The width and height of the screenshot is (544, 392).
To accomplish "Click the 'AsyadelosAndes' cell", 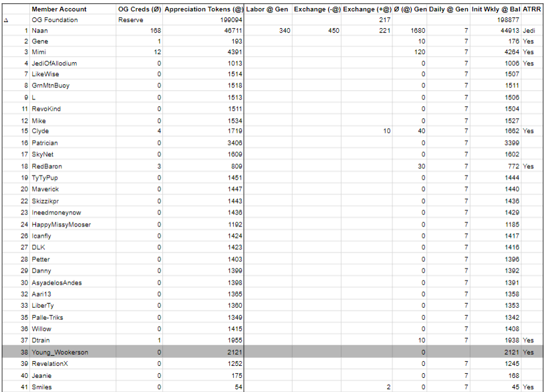I will [57, 283].
